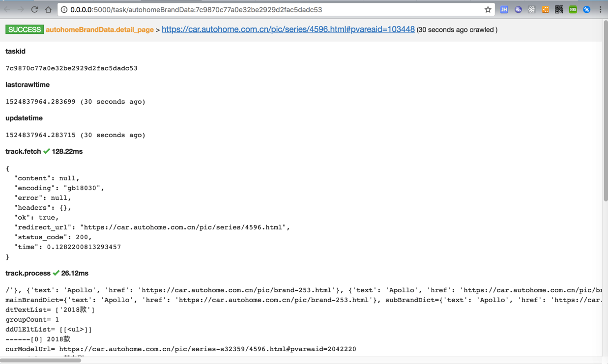Click the "content": null line
The height and width of the screenshot is (364, 608).
pos(47,178)
